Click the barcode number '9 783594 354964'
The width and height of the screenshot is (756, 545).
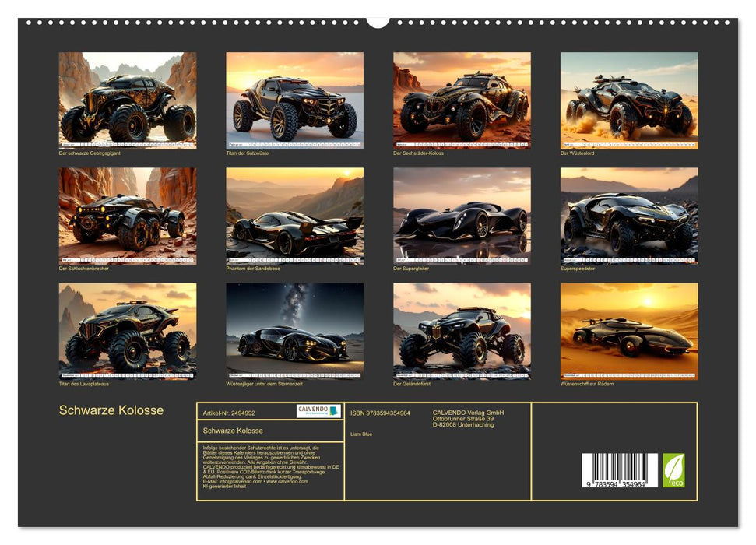(616, 484)
